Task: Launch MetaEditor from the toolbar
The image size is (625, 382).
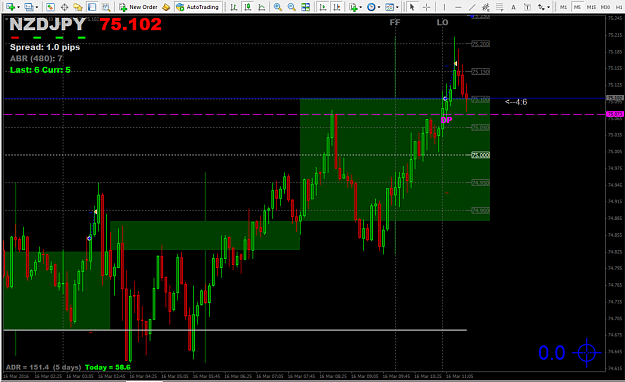Action: click(166, 7)
